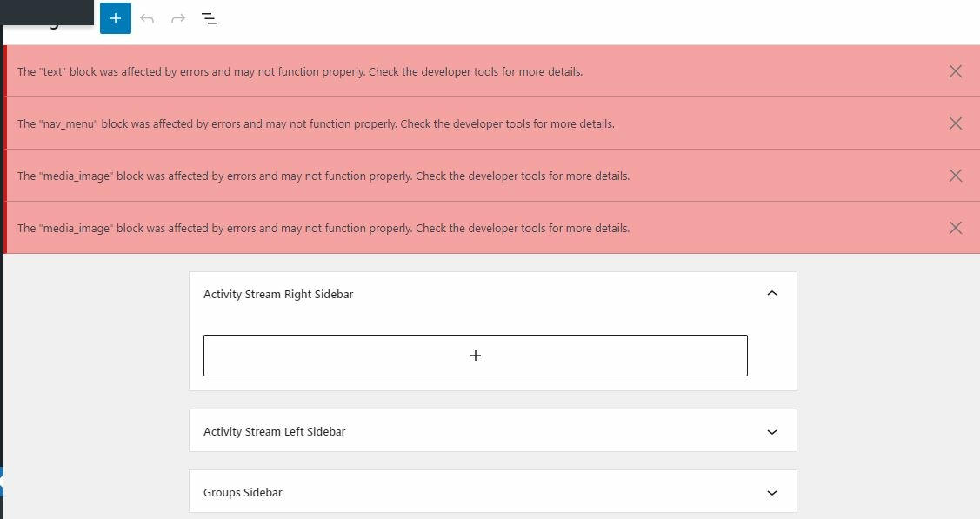Redo the last change
The image size is (980, 519).
[178, 19]
